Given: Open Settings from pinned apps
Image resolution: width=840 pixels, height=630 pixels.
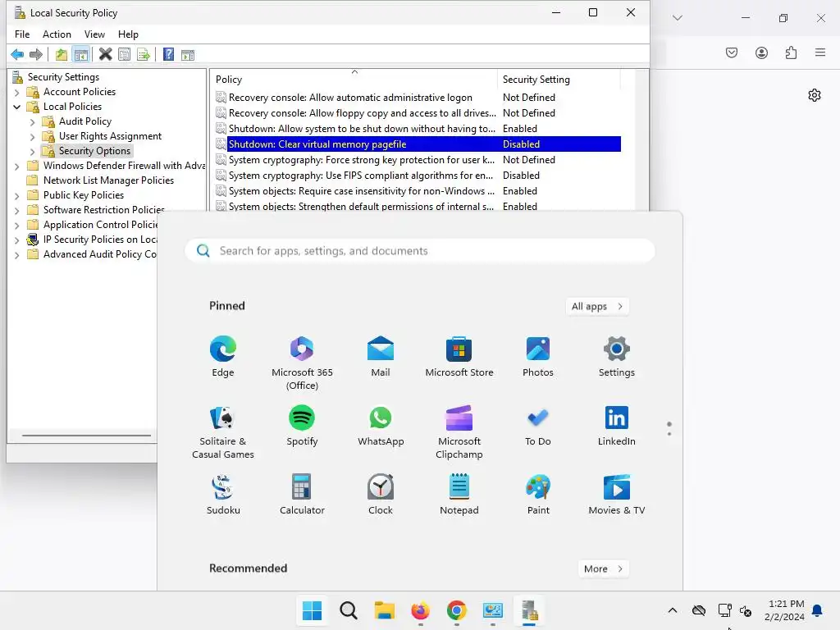Looking at the screenshot, I should [617, 356].
